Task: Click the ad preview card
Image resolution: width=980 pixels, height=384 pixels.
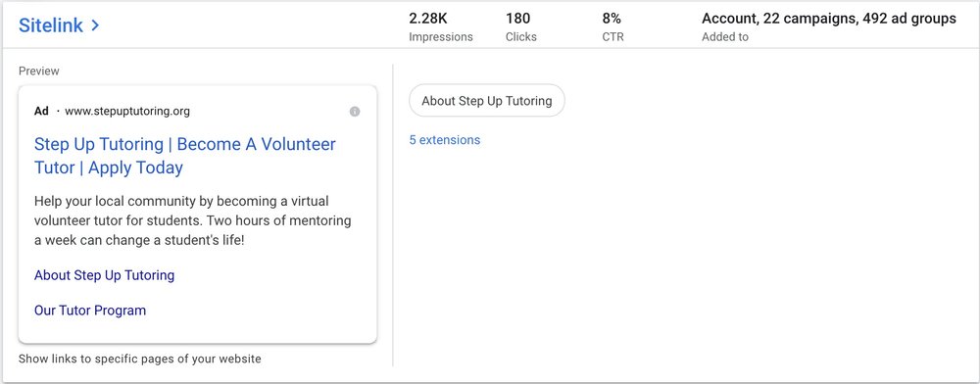Action: pos(198,215)
